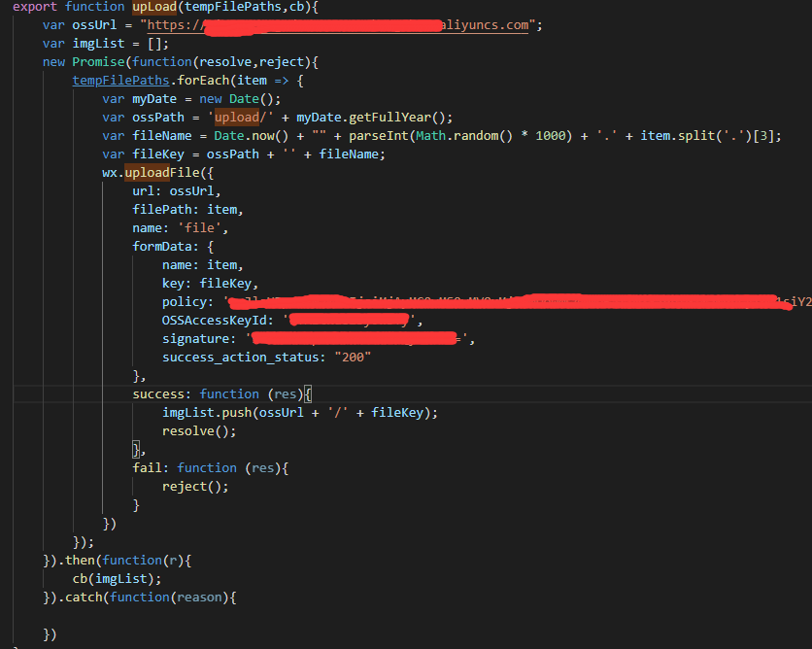Click the 'file' string value

click(199, 228)
